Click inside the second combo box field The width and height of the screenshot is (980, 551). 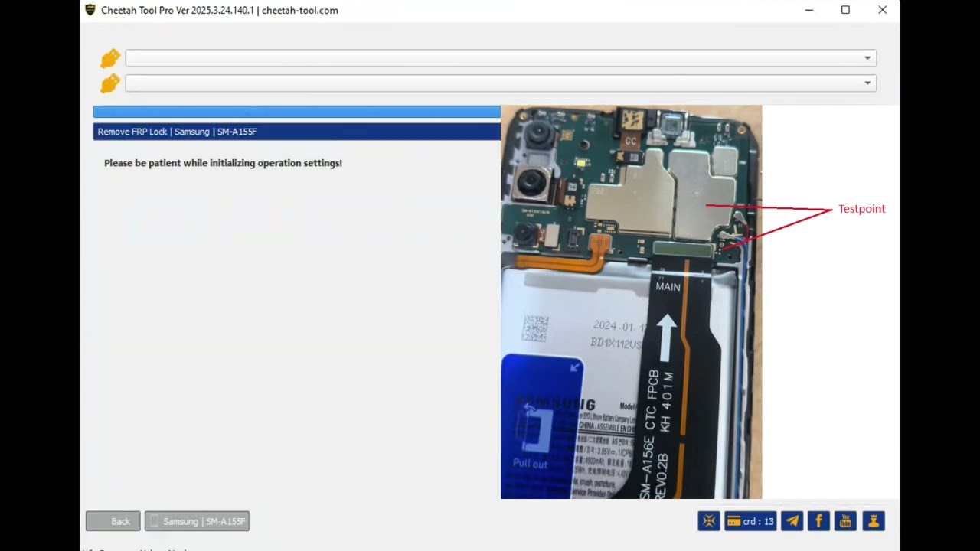[x=501, y=83]
